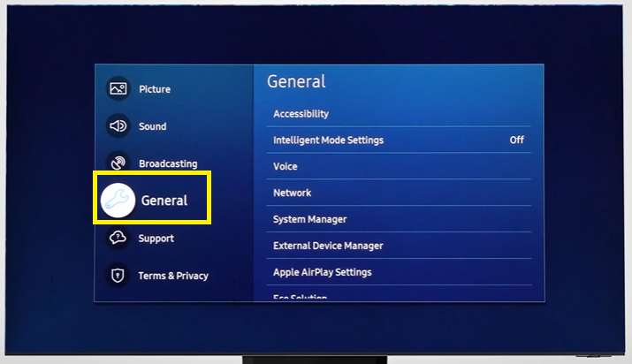This screenshot has width=632, height=364.
Task: Open External Device Manager
Action: click(x=399, y=246)
